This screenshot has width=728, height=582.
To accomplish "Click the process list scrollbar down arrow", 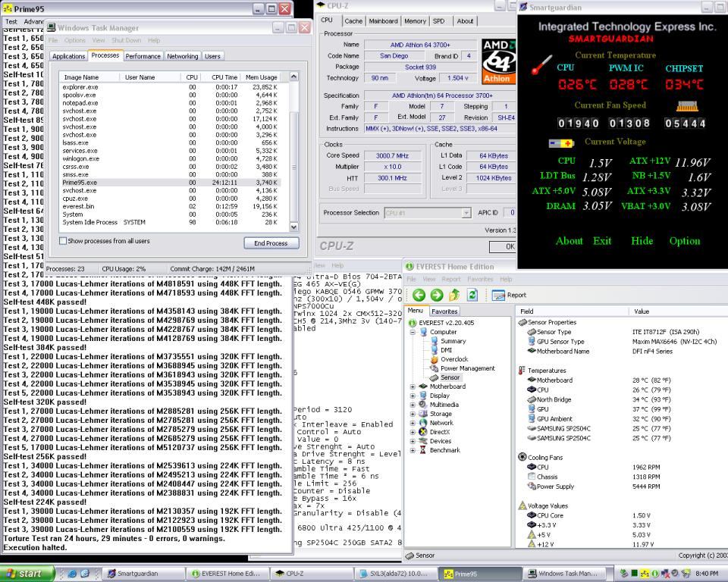I will (x=293, y=227).
